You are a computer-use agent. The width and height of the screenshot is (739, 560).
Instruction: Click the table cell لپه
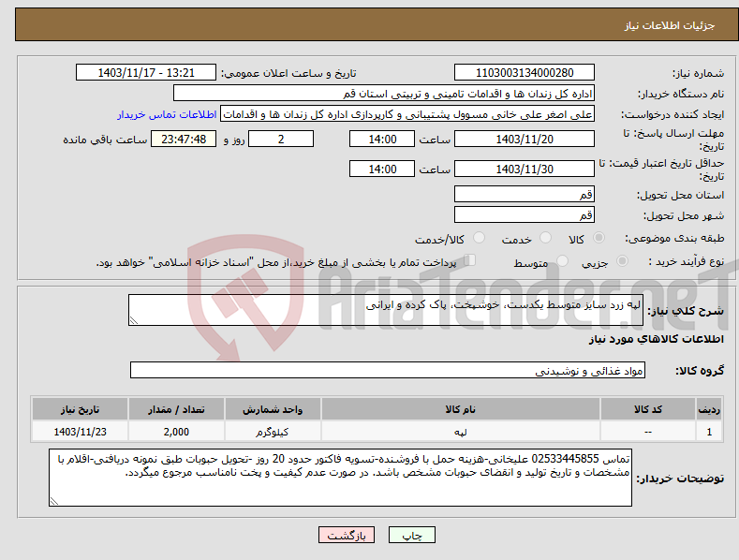point(461,432)
